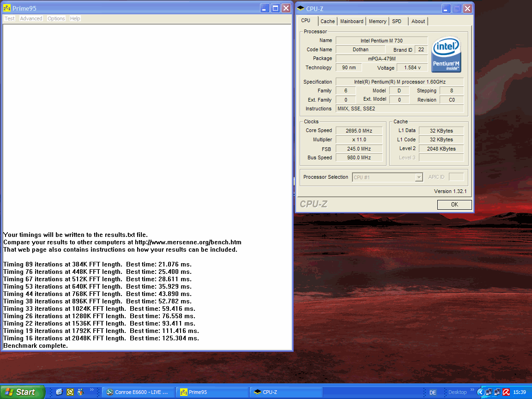Expand the Desktop toolbar chevron

click(472, 390)
